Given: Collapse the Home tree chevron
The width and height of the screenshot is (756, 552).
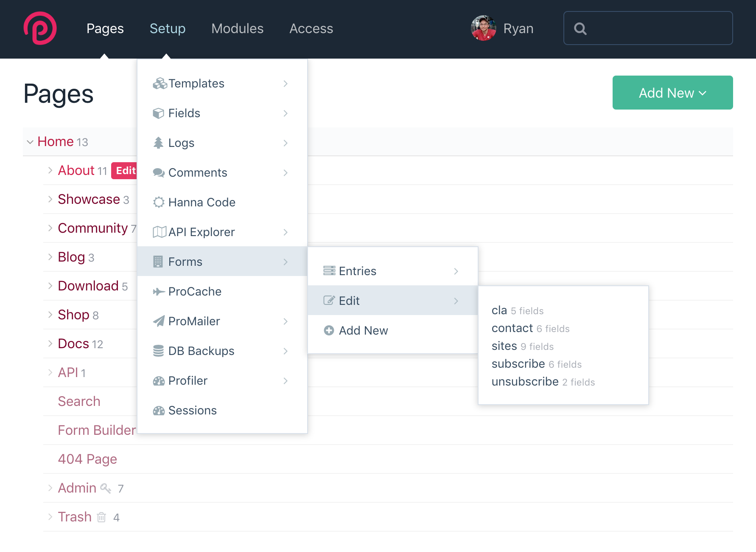Looking at the screenshot, I should (x=30, y=142).
